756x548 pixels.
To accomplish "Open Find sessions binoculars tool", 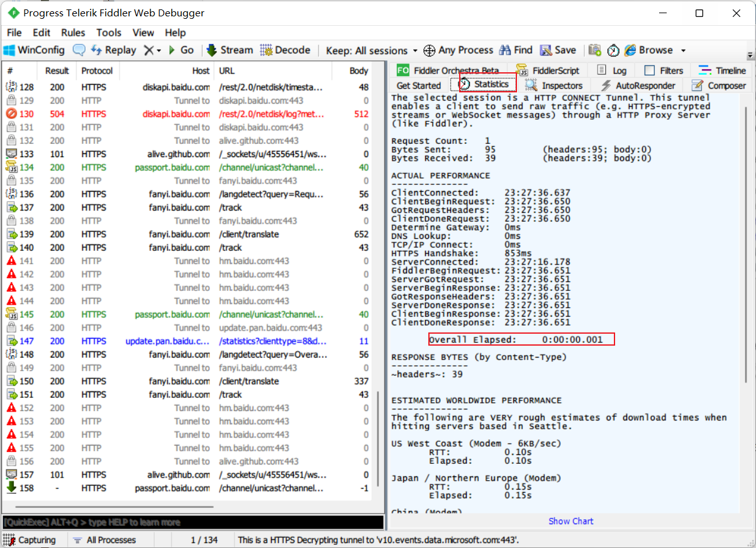I will [516, 50].
